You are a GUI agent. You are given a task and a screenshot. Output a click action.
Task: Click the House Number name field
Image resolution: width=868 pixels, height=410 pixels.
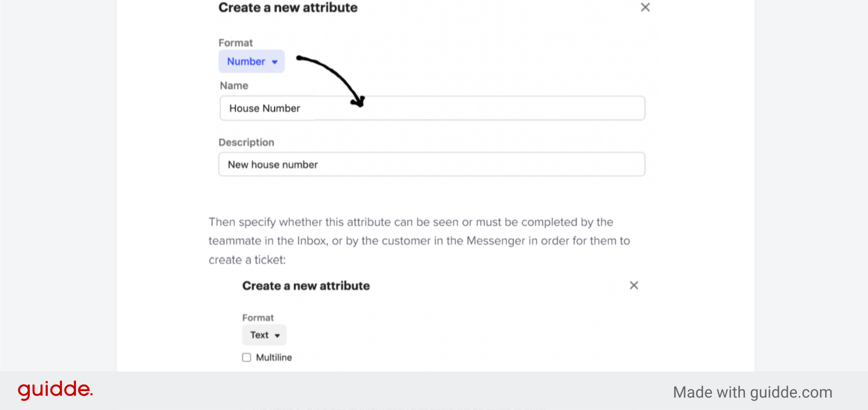431,108
